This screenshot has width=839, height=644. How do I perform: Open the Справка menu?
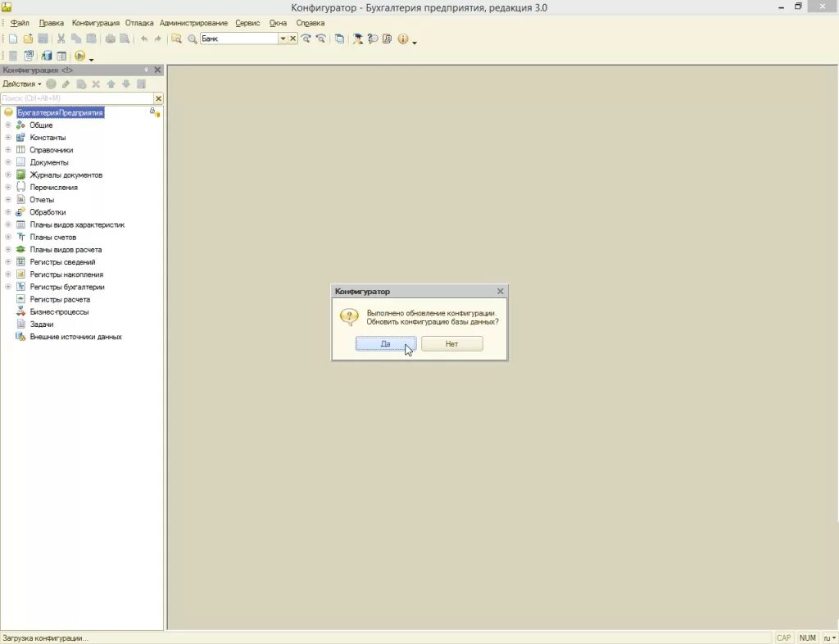pyautogui.click(x=311, y=23)
